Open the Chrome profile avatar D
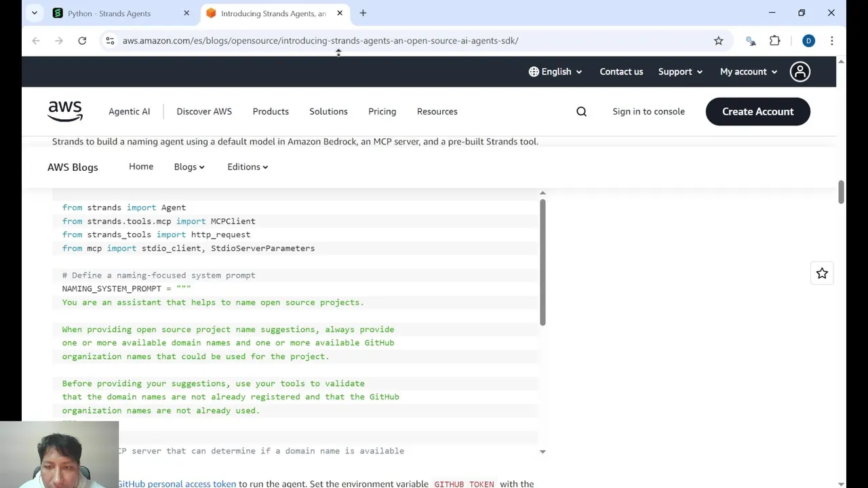Image resolution: width=868 pixels, height=488 pixels. (x=808, y=41)
